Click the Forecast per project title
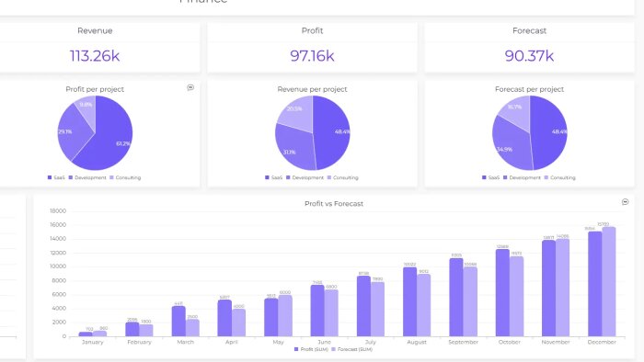The width and height of the screenshot is (644, 362). [529, 89]
